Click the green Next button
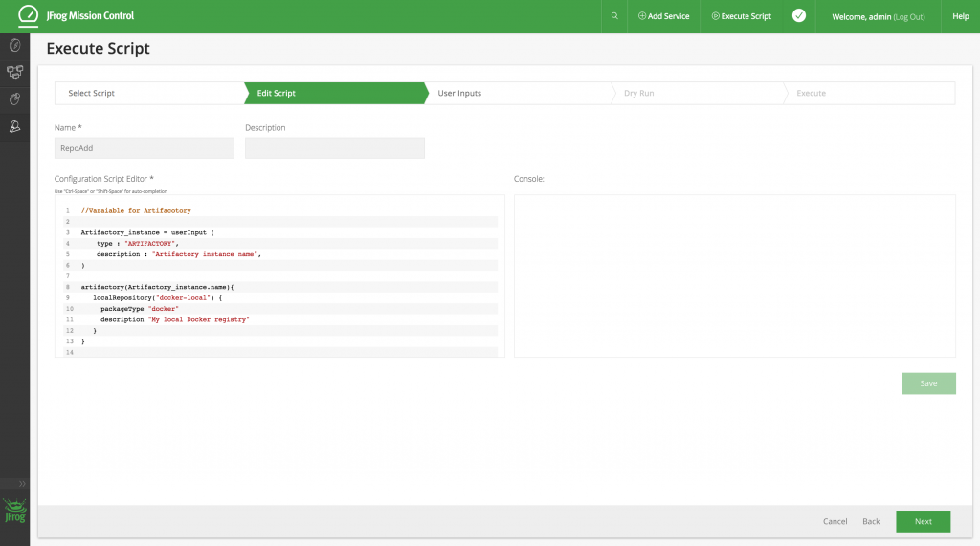980x546 pixels. [924, 521]
